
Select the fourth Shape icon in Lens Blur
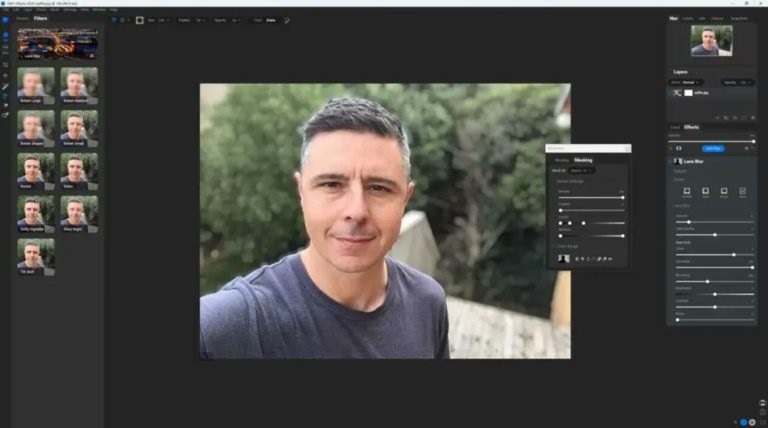(743, 191)
